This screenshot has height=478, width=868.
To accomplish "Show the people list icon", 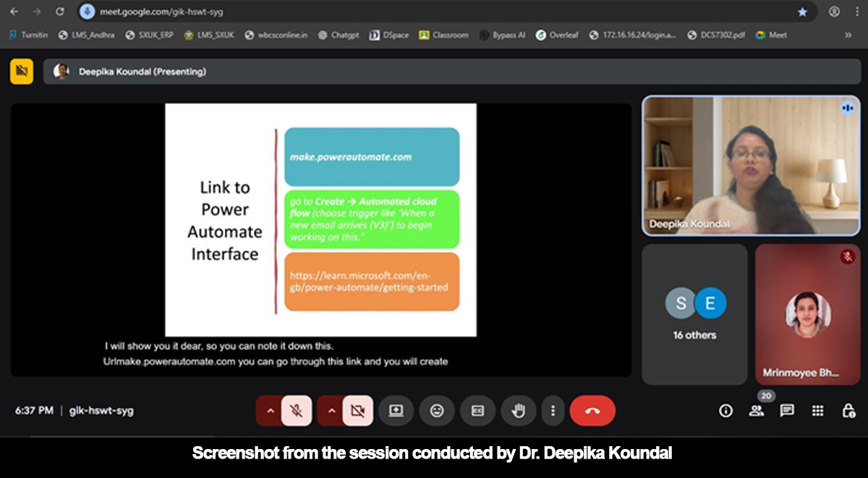I will tap(757, 411).
